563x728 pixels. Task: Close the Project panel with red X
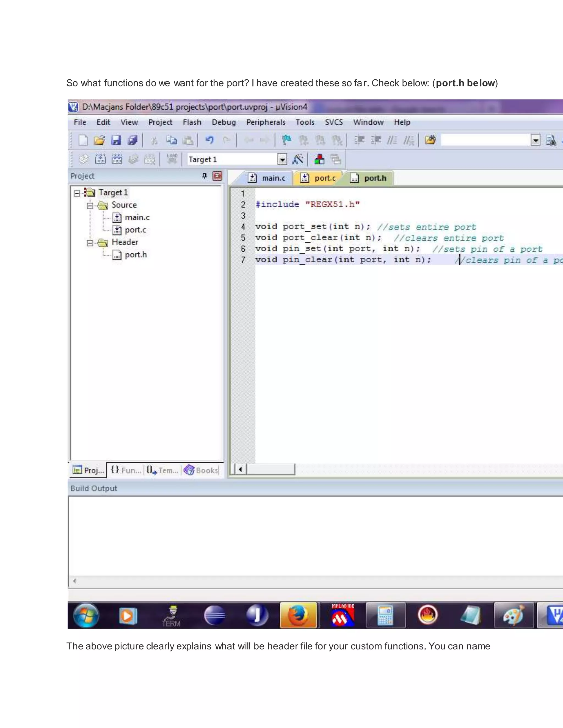217,176
